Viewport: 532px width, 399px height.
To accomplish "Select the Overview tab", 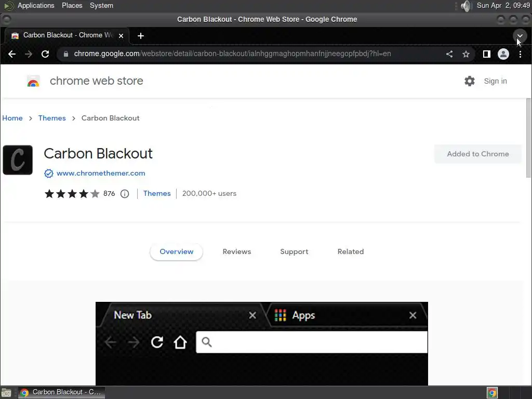I will (177, 252).
